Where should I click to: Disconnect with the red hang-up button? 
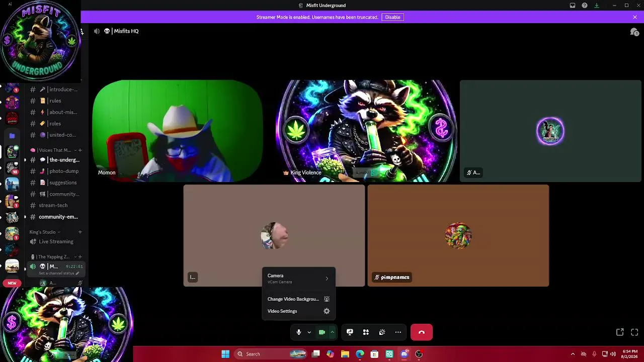click(422, 332)
